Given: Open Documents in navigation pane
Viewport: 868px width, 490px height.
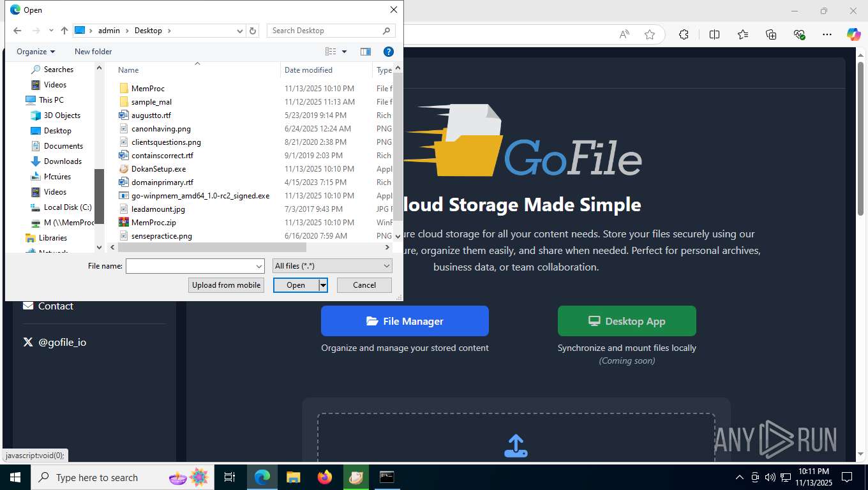Looking at the screenshot, I should coord(63,146).
